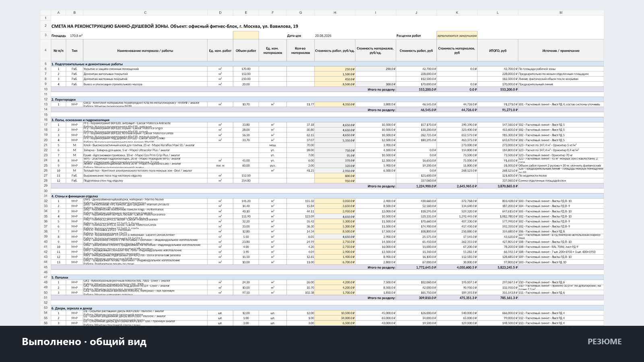Image resolution: width=644 pixels, height=362 pixels.
Task: Click the 'ИТОГО, руб' header cell
Action: pos(497,51)
